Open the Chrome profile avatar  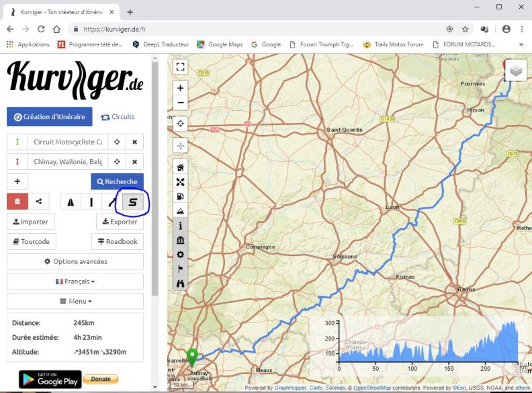click(x=506, y=29)
